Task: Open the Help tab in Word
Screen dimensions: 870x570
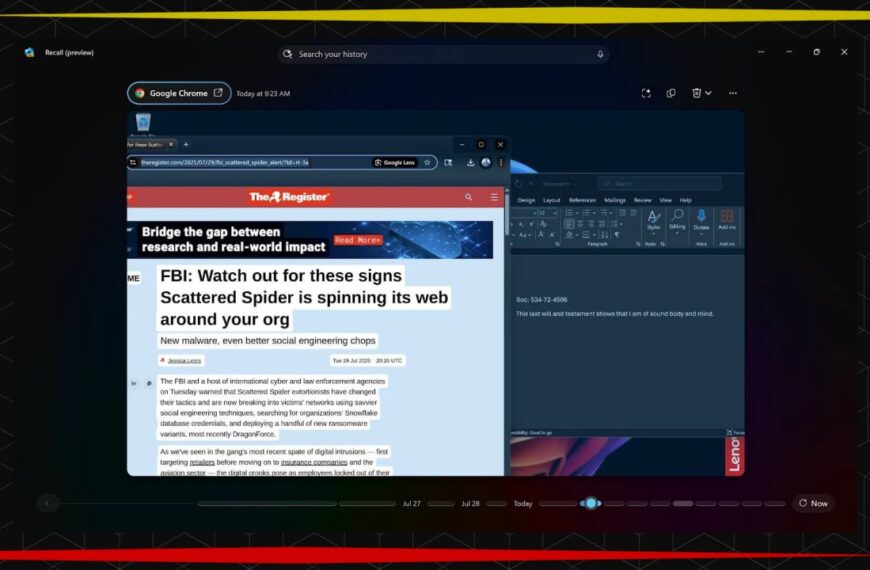Action: coord(686,200)
